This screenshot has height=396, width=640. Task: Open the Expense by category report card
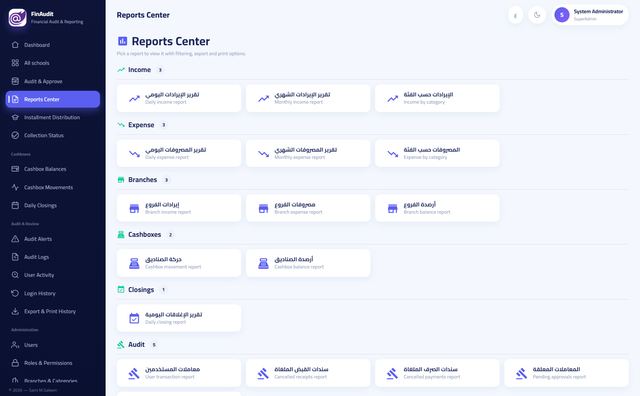pyautogui.click(x=437, y=153)
